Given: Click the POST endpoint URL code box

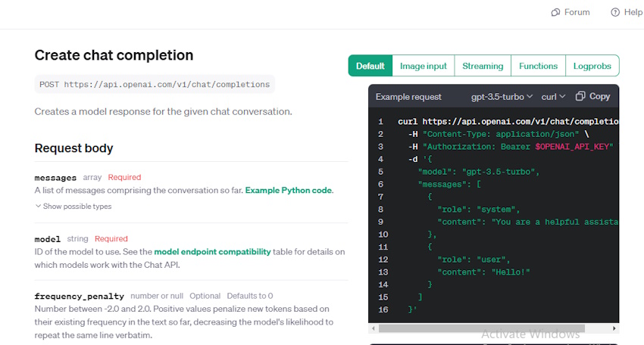Looking at the screenshot, I should point(155,84).
